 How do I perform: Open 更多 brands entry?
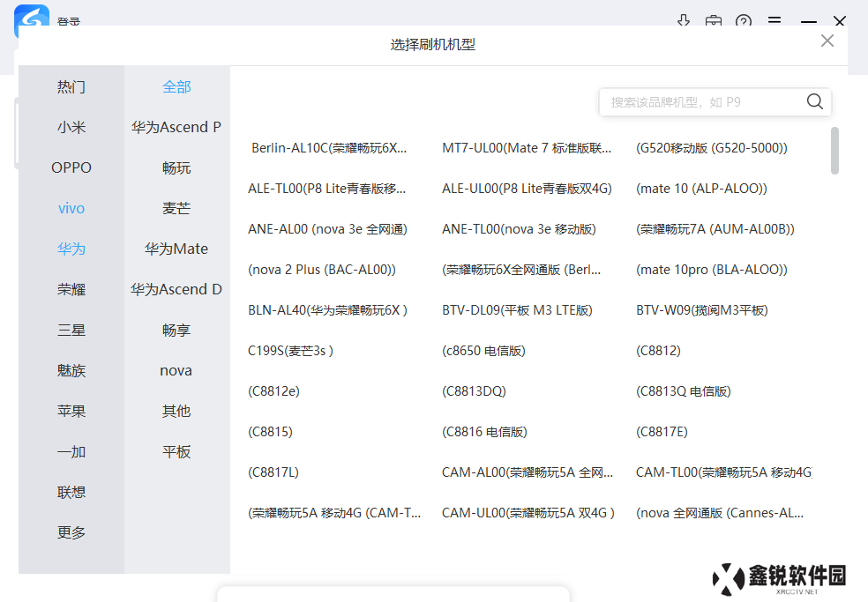(71, 533)
